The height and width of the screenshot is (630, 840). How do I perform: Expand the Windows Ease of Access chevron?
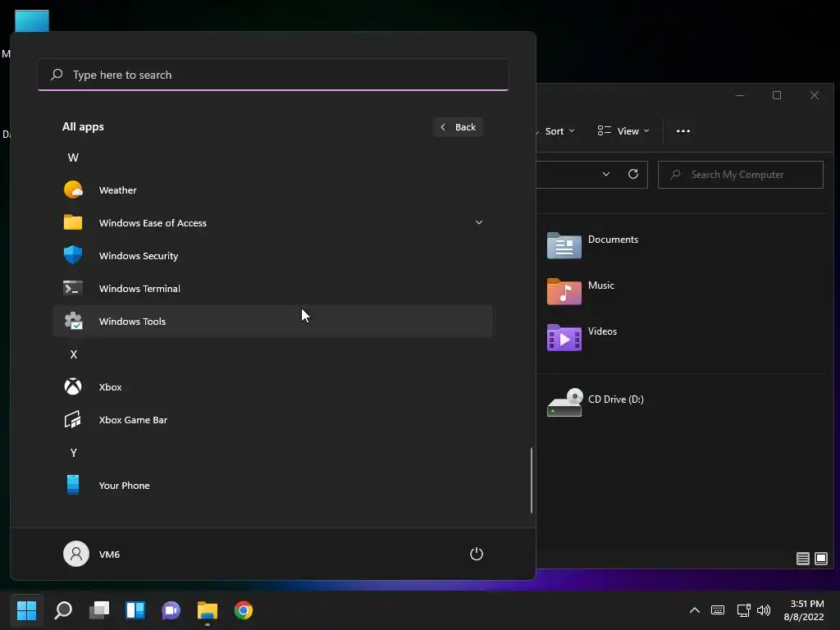tap(479, 222)
